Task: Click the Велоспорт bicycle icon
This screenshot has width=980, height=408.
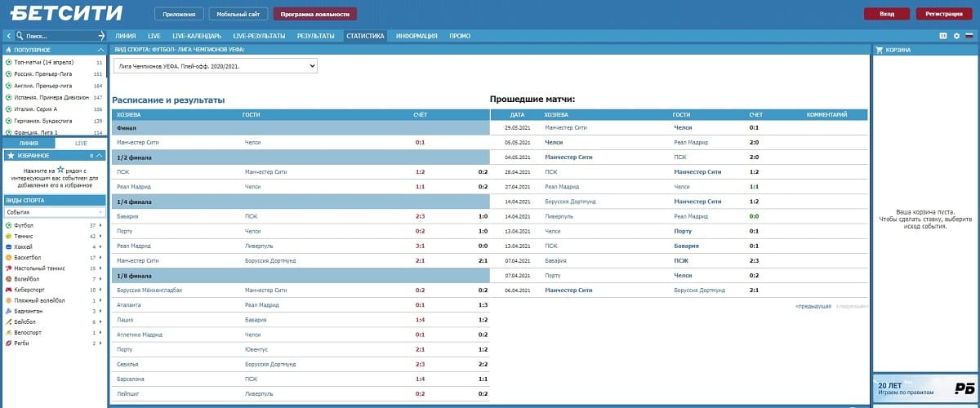Action: [x=9, y=332]
